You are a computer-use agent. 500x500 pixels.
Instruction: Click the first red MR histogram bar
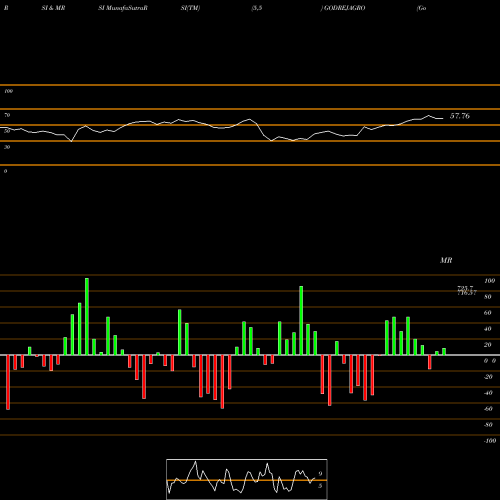8,382
